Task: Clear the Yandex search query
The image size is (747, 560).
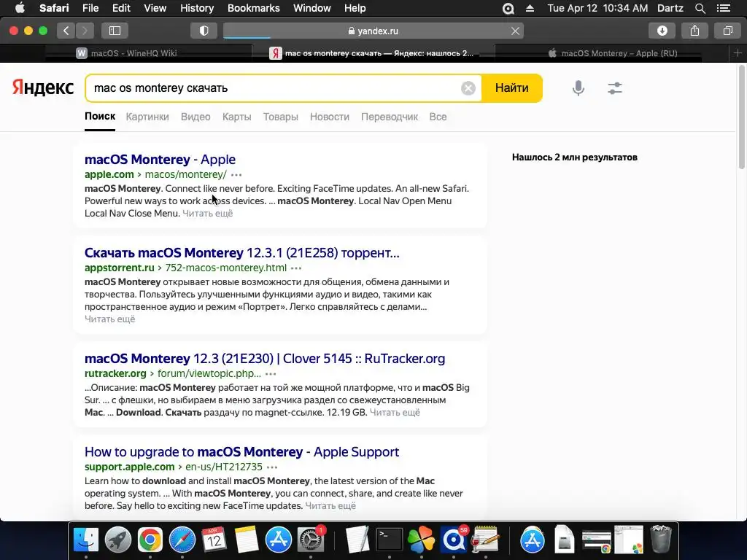Action: pos(468,88)
